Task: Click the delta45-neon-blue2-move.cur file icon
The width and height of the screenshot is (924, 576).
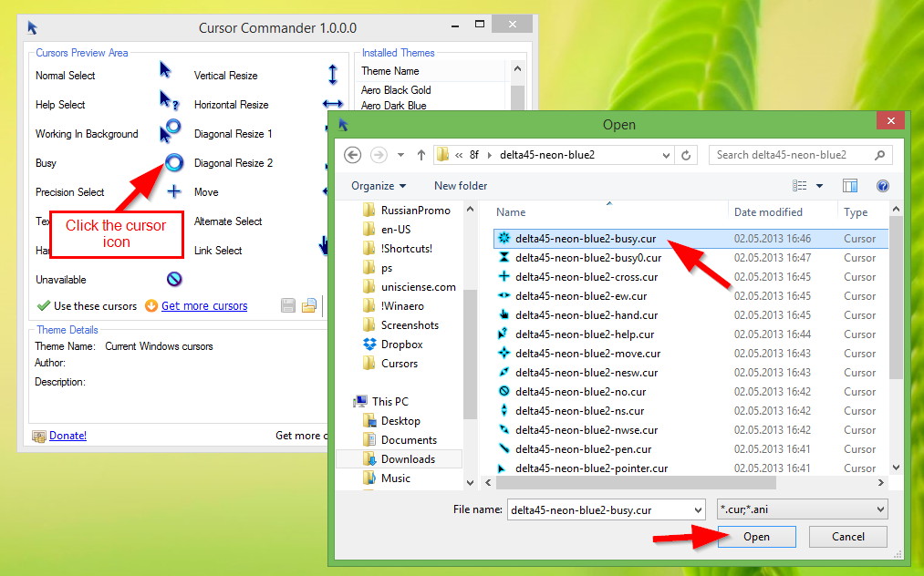Action: tap(504, 353)
